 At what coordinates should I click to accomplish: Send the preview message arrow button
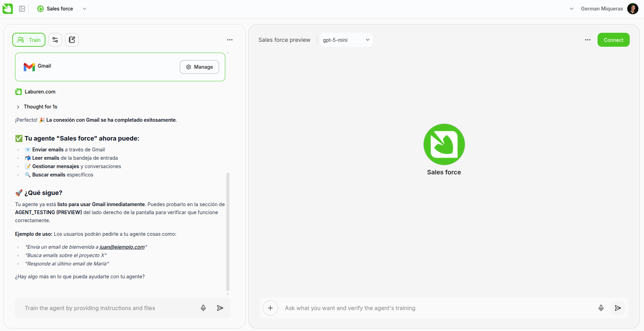618,308
